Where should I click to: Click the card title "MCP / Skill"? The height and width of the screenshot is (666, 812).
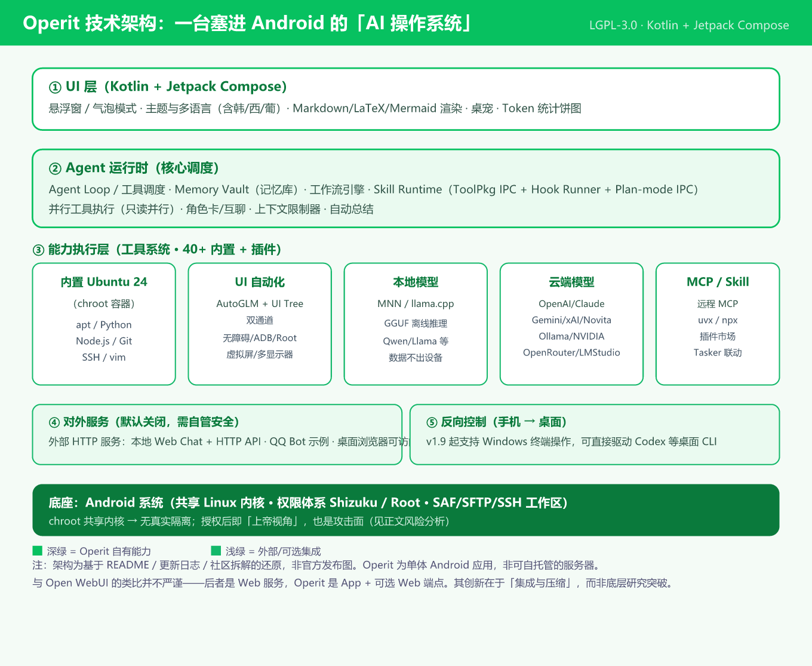(718, 282)
